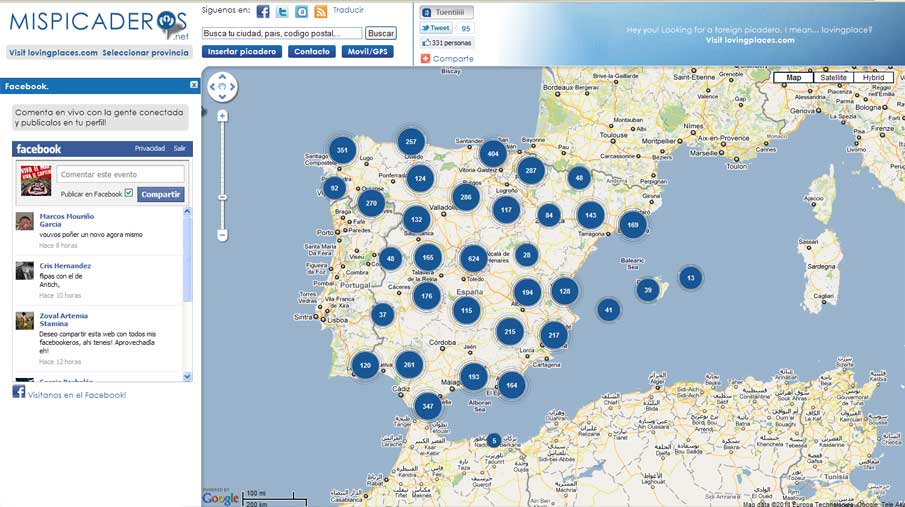Focus the city or postal code search field
Screen dimensions: 905x507
point(282,33)
